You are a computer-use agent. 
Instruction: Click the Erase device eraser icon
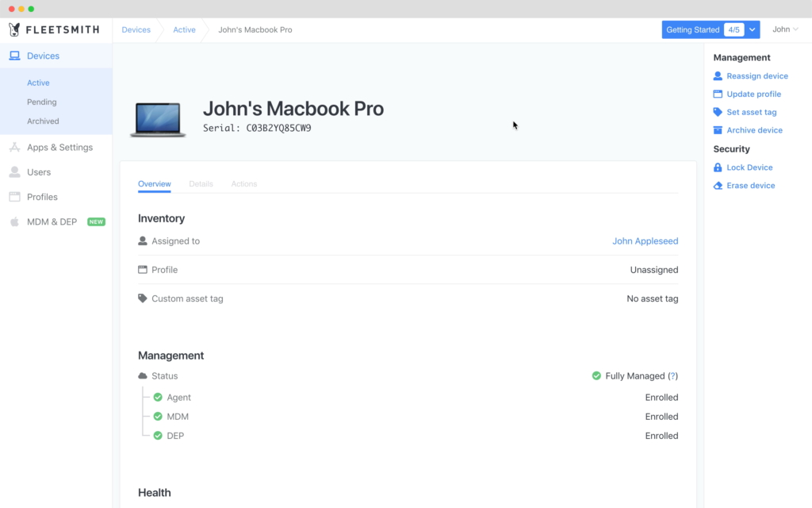718,186
